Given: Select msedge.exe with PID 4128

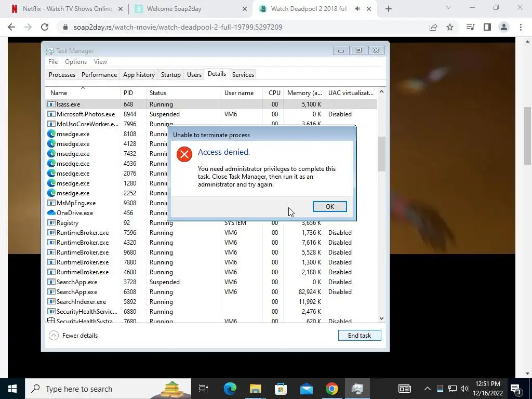Looking at the screenshot, I should (x=106, y=143).
